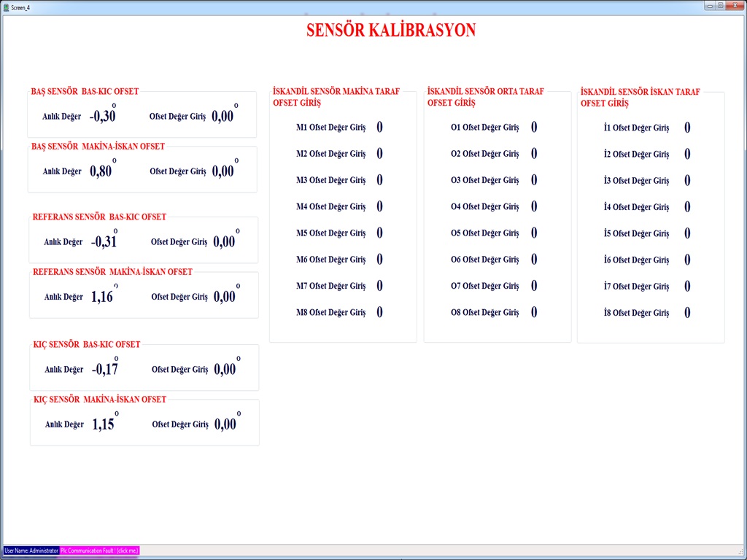Click the İ1 Ofset Değer Giriş value
Viewport: 747px width, 560px height.
[687, 128]
